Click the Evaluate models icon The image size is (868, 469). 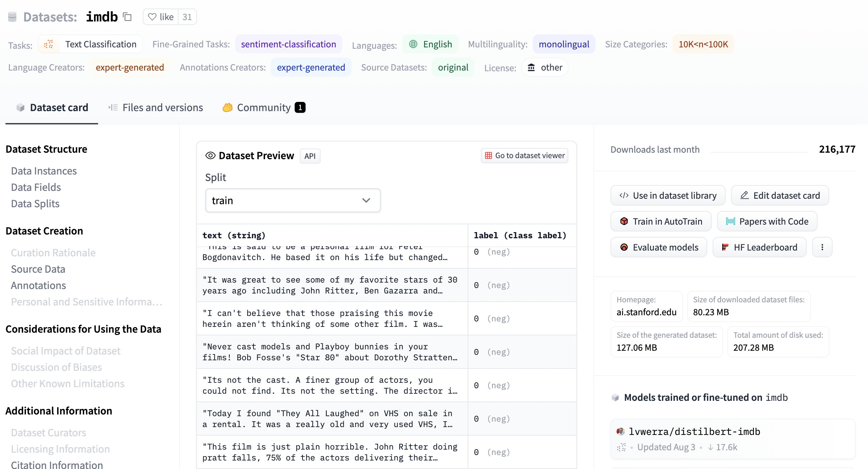point(624,247)
